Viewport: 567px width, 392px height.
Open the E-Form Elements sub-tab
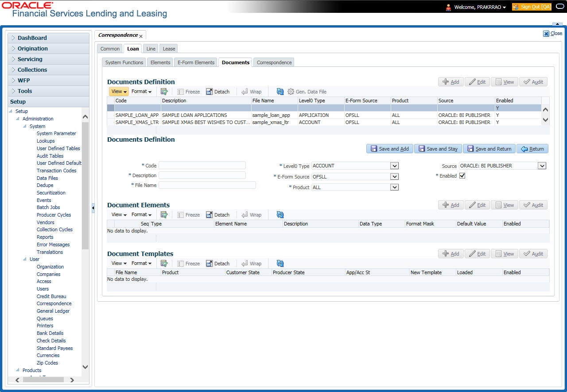tap(196, 62)
